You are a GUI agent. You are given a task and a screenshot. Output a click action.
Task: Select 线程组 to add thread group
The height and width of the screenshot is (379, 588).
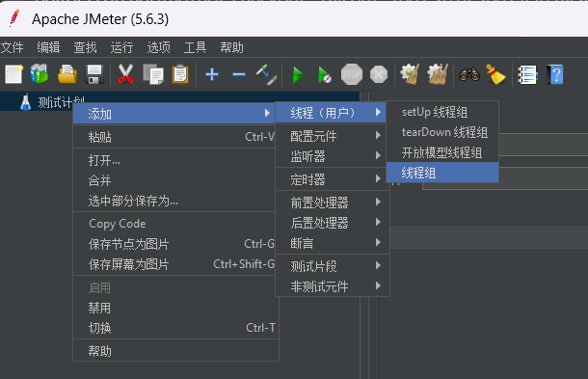(x=442, y=173)
